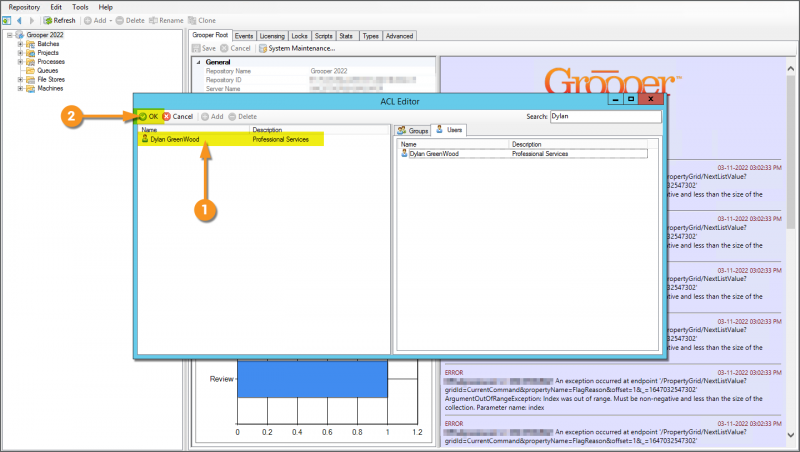Open the Repository menu
The image size is (800, 452).
click(x=24, y=6)
